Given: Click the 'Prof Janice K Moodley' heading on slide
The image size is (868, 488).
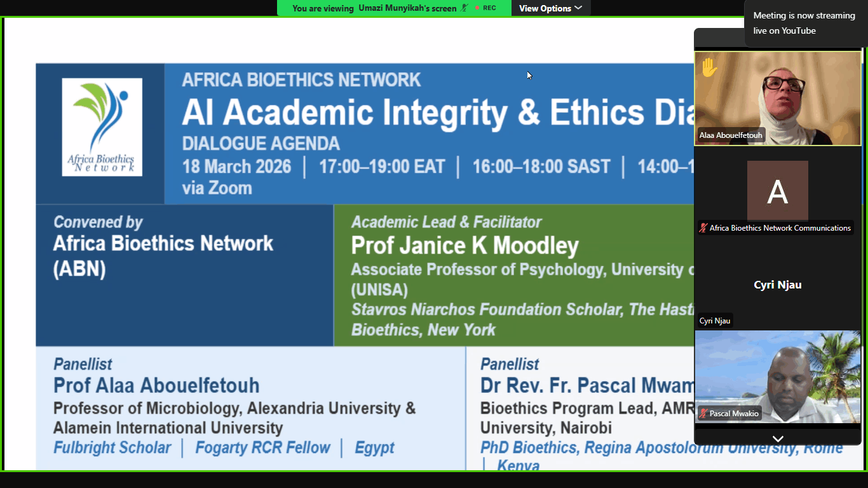Looking at the screenshot, I should coord(465,246).
